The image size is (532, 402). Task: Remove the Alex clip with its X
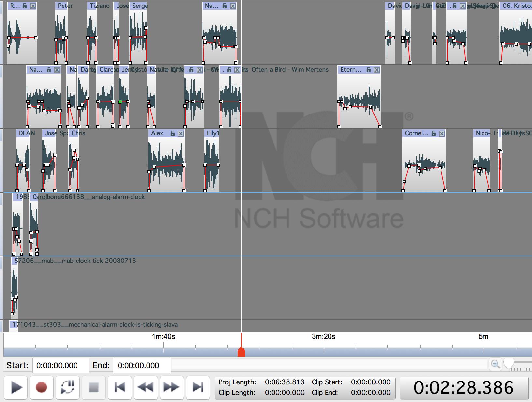pyautogui.click(x=181, y=133)
